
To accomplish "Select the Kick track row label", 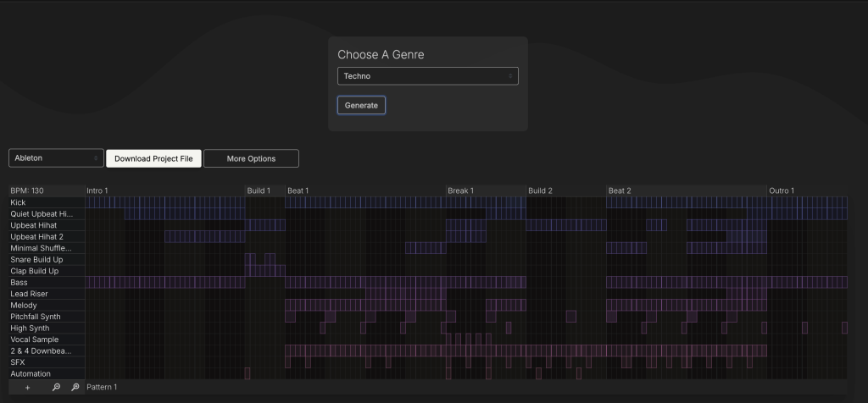I will pyautogui.click(x=19, y=203).
